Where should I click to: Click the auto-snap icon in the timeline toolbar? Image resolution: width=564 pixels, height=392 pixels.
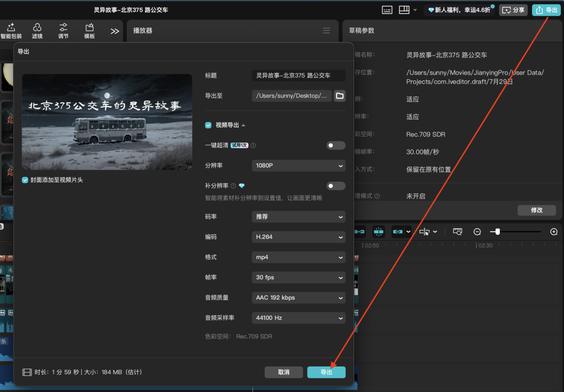pyautogui.click(x=378, y=231)
